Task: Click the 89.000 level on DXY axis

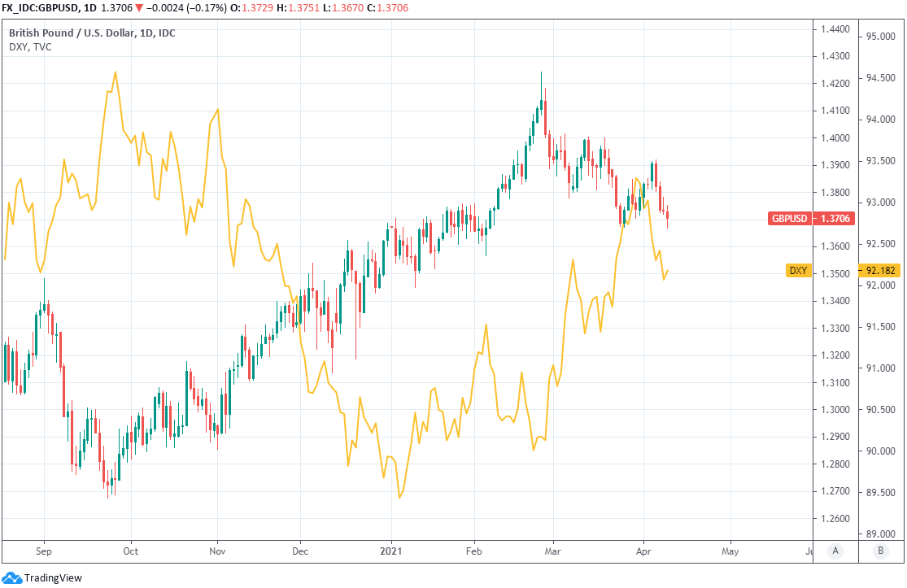Action: click(x=881, y=534)
